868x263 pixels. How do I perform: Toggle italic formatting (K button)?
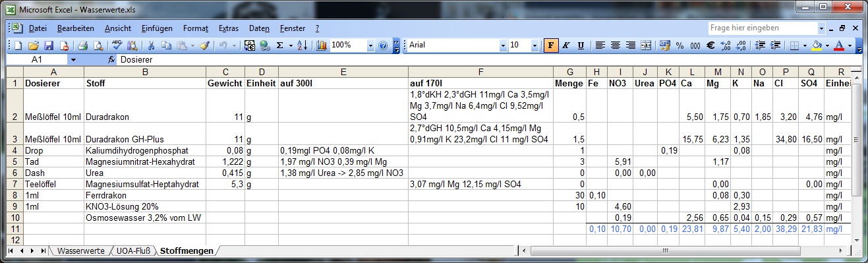[566, 45]
